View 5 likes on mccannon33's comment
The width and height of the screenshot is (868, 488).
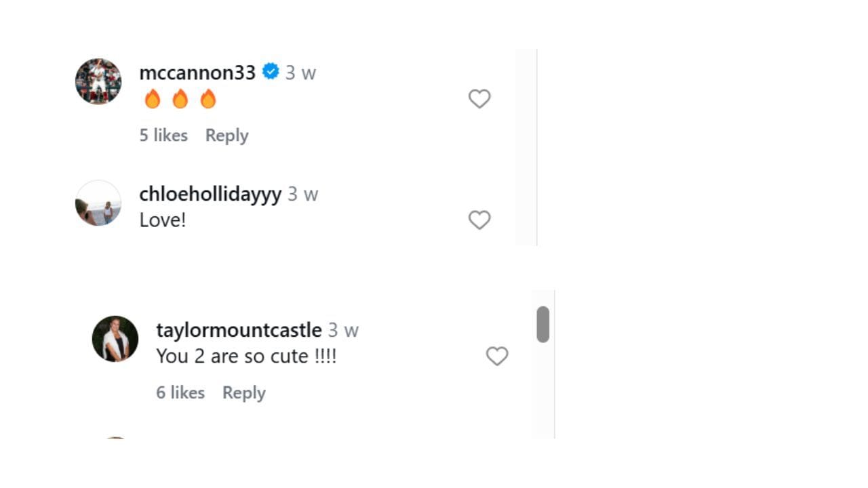click(x=163, y=135)
